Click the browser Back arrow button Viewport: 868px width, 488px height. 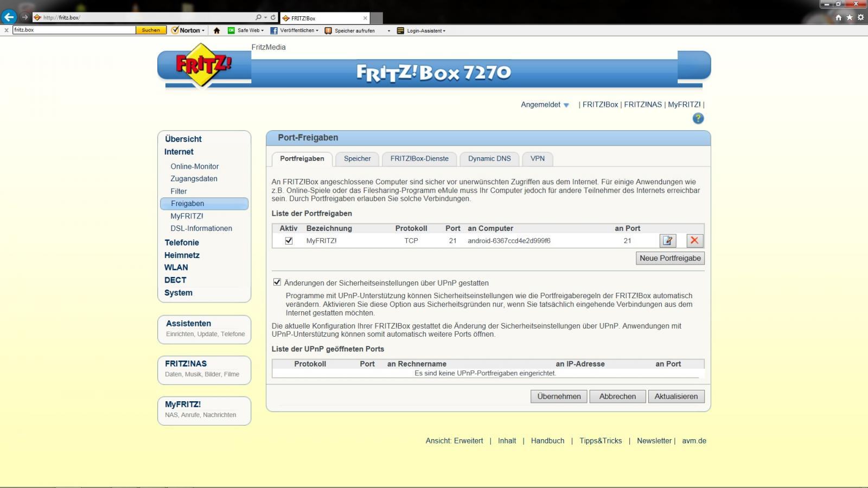[9, 17]
